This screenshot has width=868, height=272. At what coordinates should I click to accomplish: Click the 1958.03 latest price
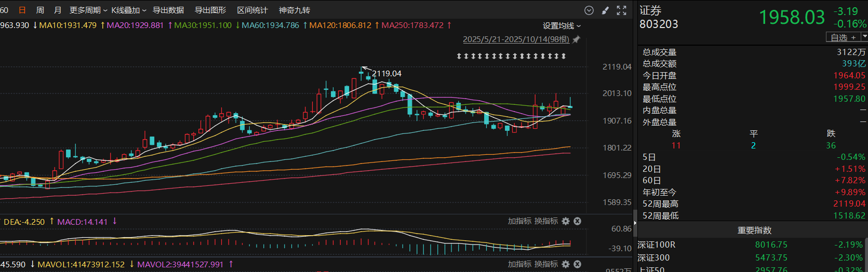[792, 18]
